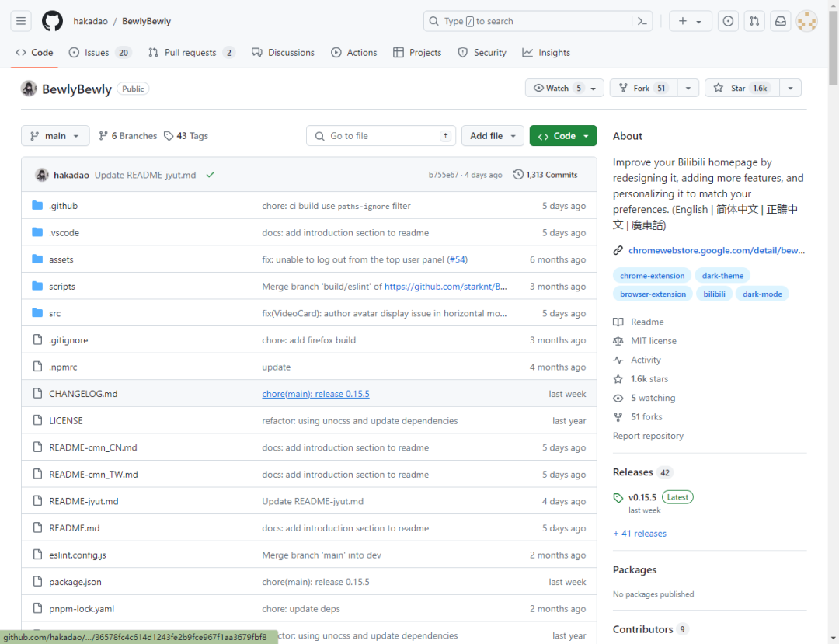Click the package.json file icon

37,581
